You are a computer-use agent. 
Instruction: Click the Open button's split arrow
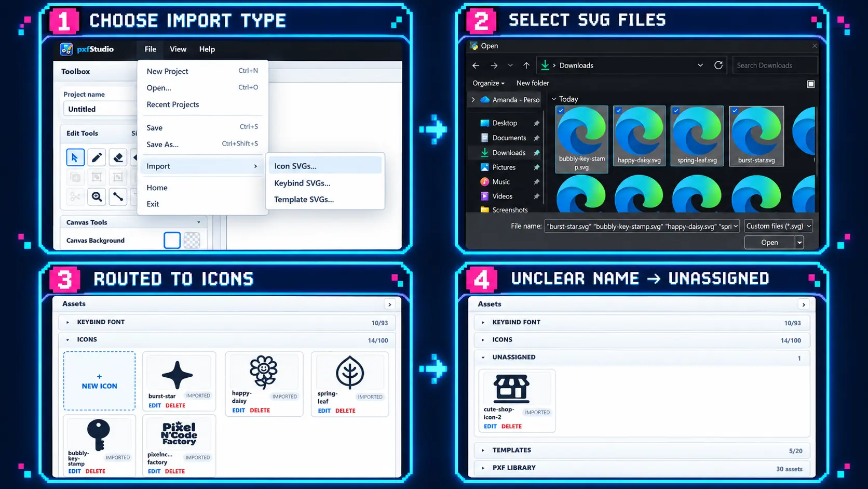pyautogui.click(x=799, y=243)
